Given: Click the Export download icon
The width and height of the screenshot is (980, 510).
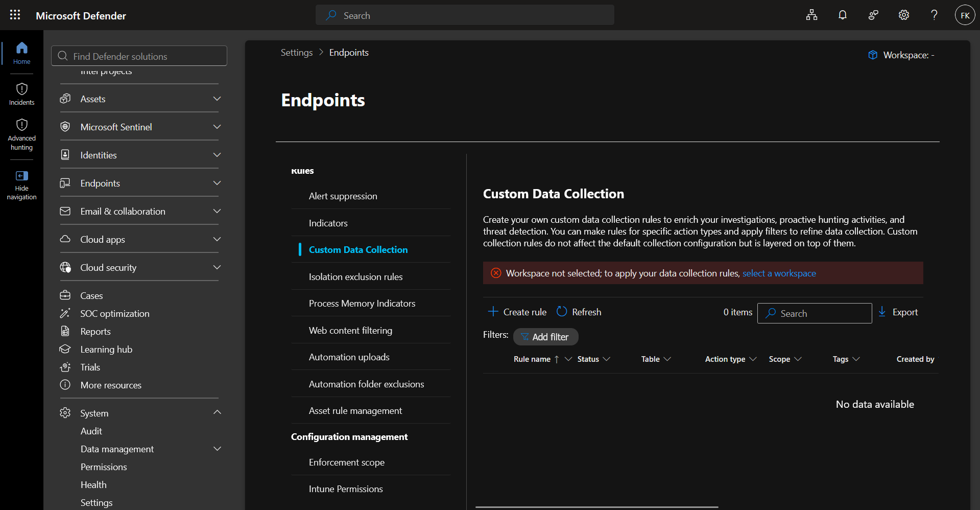Looking at the screenshot, I should coord(882,311).
